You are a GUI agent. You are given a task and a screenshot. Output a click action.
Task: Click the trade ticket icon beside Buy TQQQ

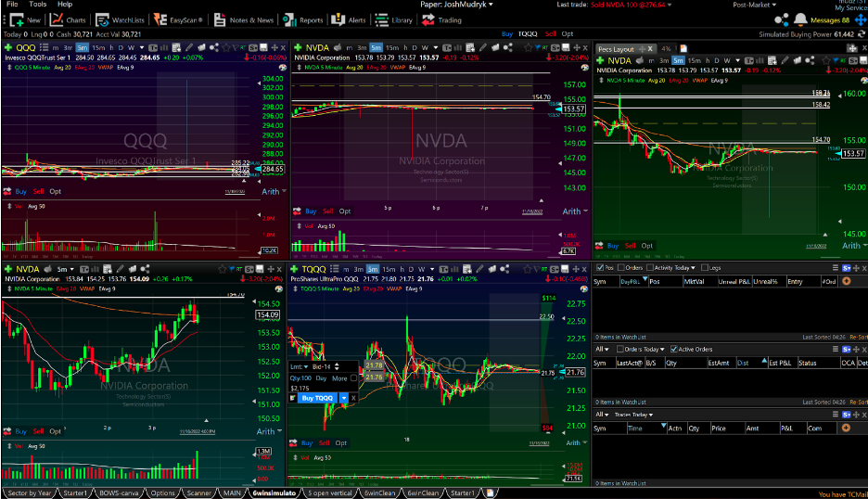tap(293, 398)
